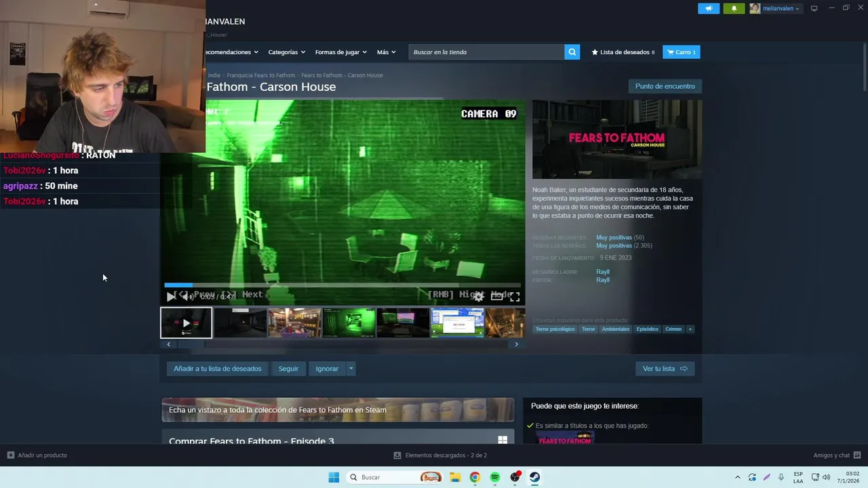Select the Windows XP desktop screenshot thumbnail
The height and width of the screenshot is (488, 868).
(x=457, y=323)
